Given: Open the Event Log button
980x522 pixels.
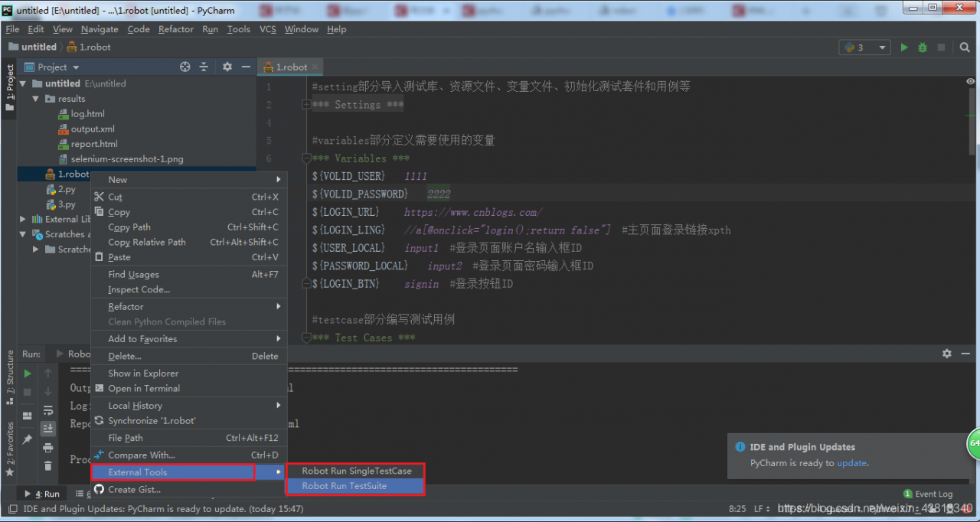Looking at the screenshot, I should [928, 494].
